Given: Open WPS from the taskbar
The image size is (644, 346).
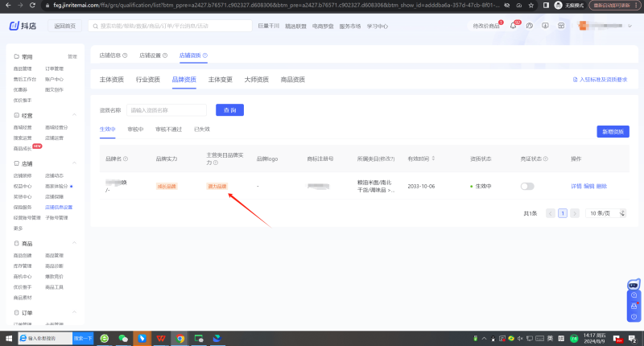Looking at the screenshot, I should pyautogui.click(x=161, y=338).
